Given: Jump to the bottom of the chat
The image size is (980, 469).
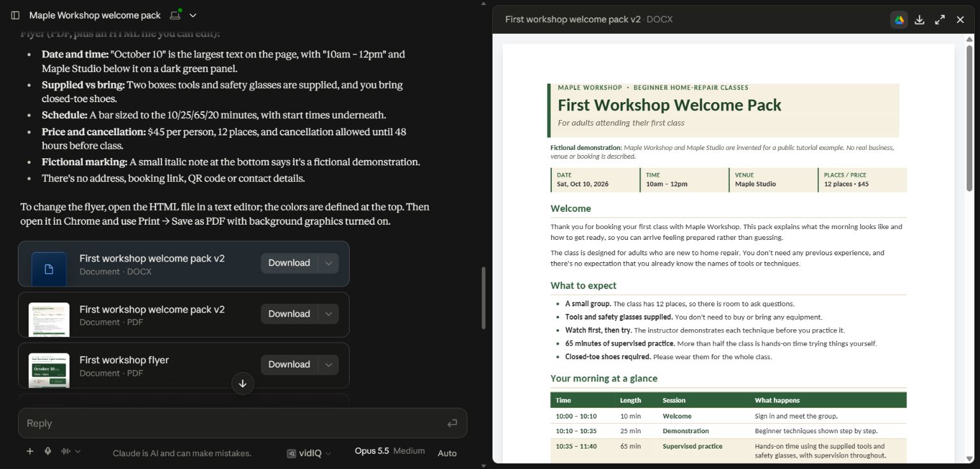Looking at the screenshot, I should click(242, 383).
